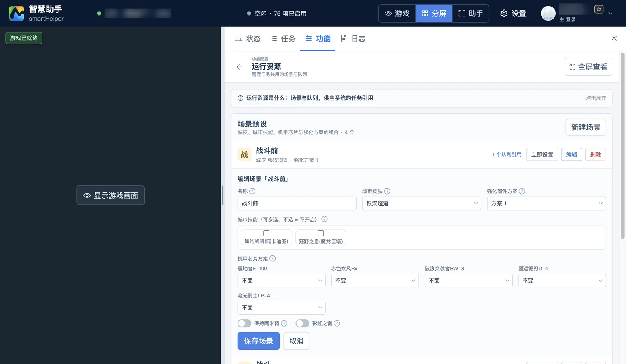
Task: Click the help icon next to 城市技能
Action: [325, 219]
